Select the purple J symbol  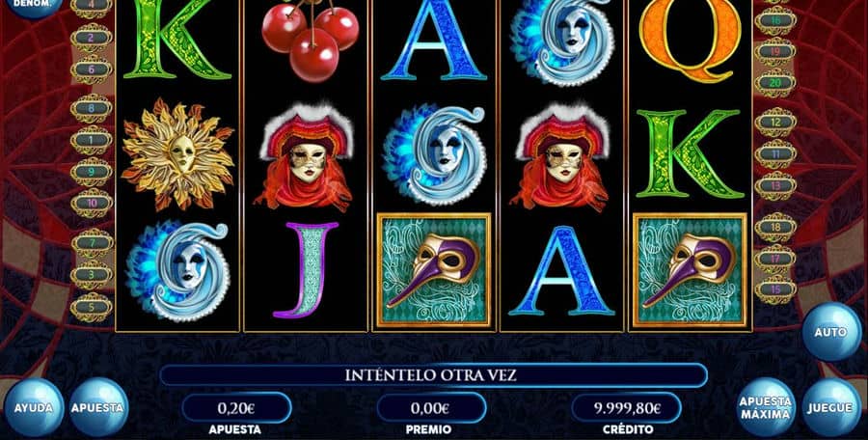306,270
